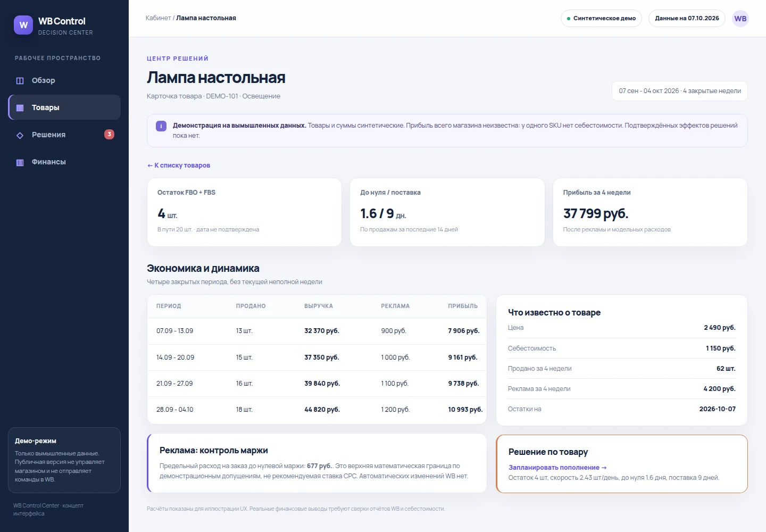This screenshot has height=532, width=766.
Task: Click Остатки на date 2026-10-07
Action: coord(718,409)
